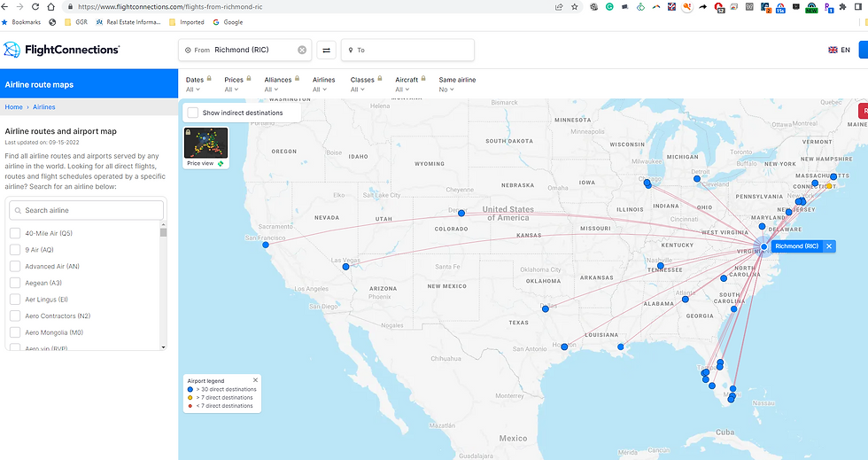Check the Aer Lingus (EI) airline
Image resolution: width=868 pixels, height=460 pixels.
pos(16,300)
